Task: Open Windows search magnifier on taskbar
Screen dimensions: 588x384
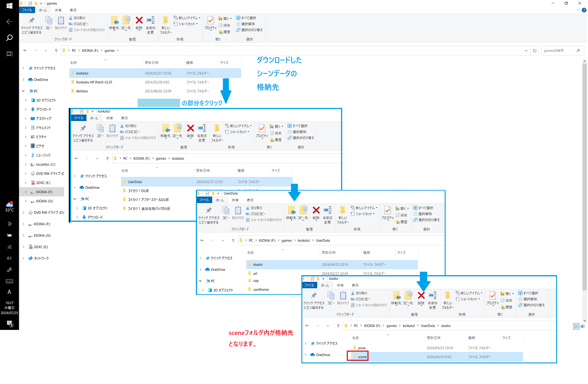Action: point(9,38)
